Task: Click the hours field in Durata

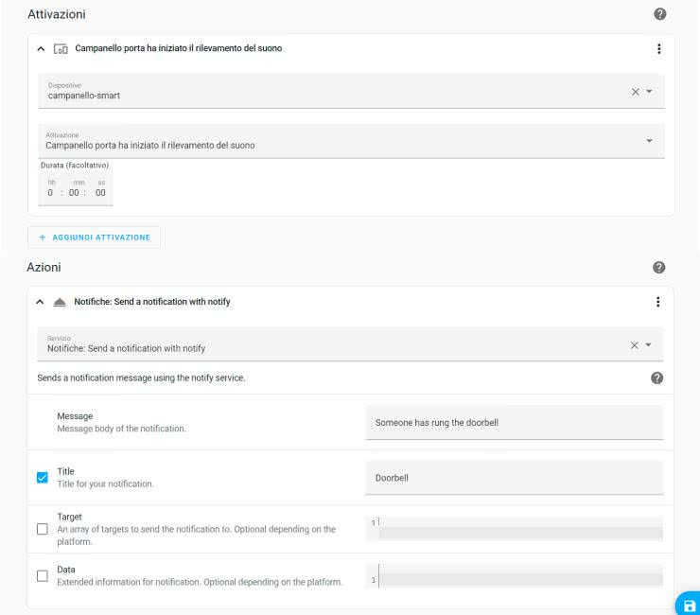Action: point(51,192)
